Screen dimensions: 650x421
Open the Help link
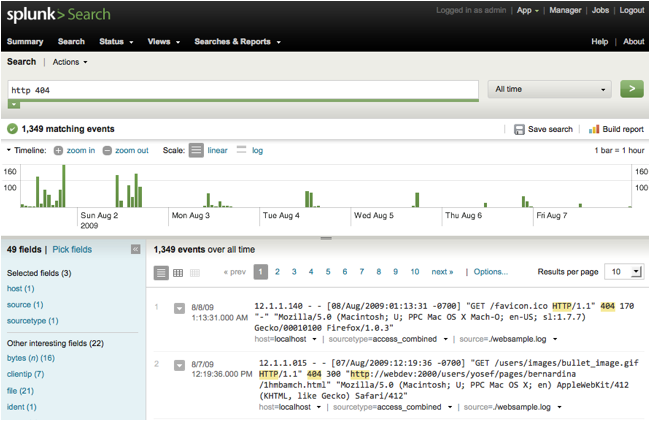click(599, 41)
